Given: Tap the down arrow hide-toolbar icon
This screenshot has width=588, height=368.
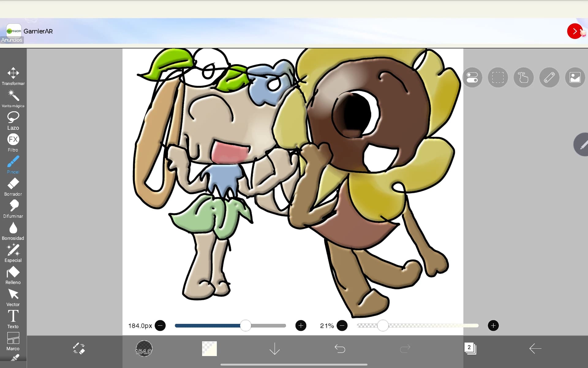Looking at the screenshot, I should 275,349.
